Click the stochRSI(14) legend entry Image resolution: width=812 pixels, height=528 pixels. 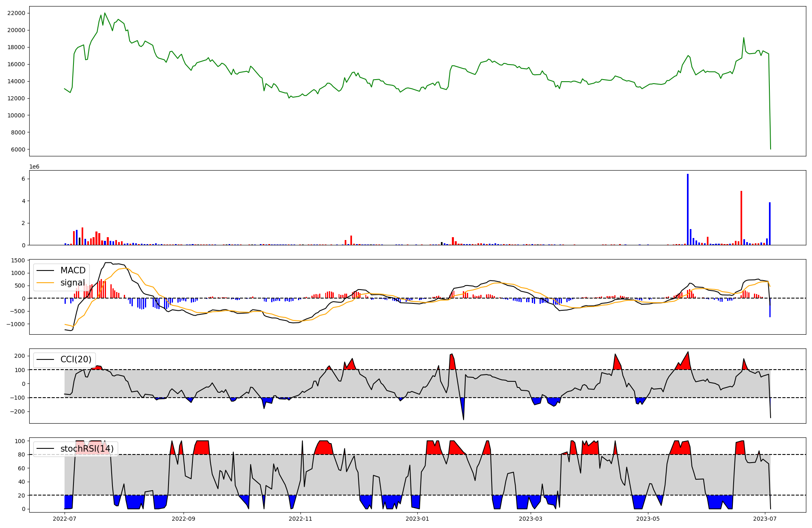point(87,449)
